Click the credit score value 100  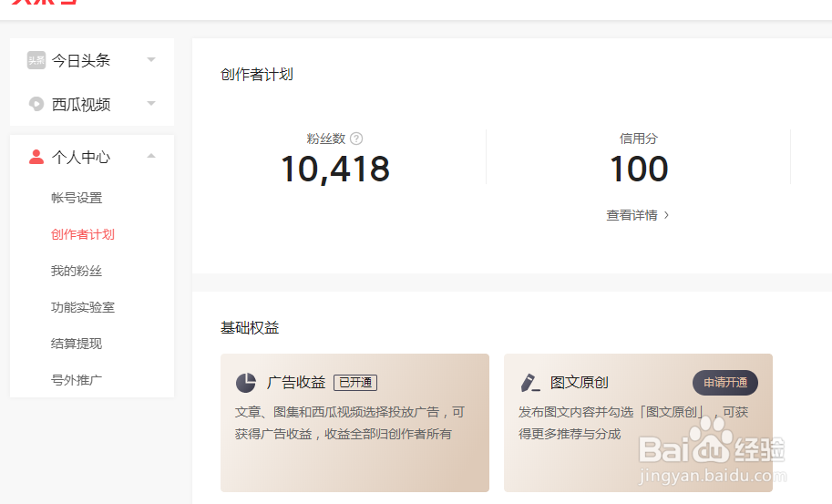tap(639, 170)
